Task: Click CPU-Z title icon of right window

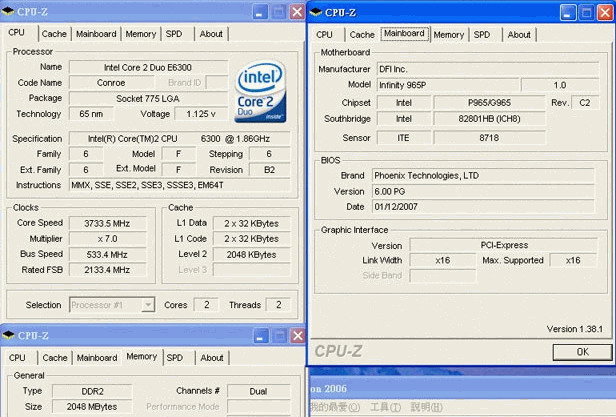Action: pyautogui.click(x=315, y=12)
